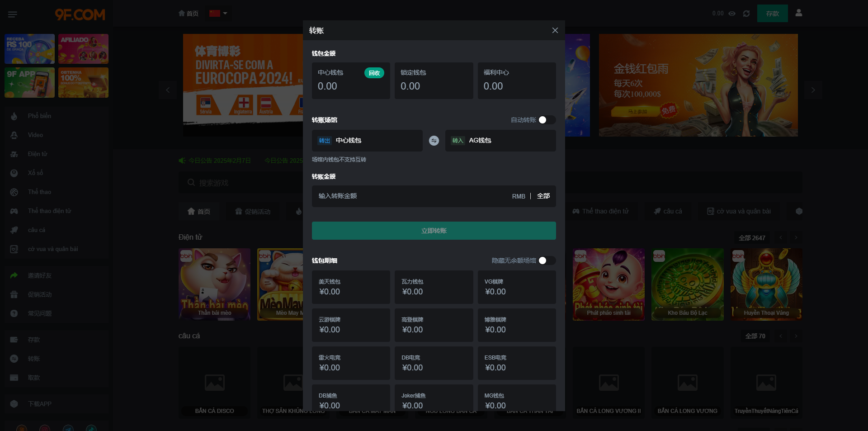
Task: Click the 回收 button on 中心钱包
Action: coord(374,73)
